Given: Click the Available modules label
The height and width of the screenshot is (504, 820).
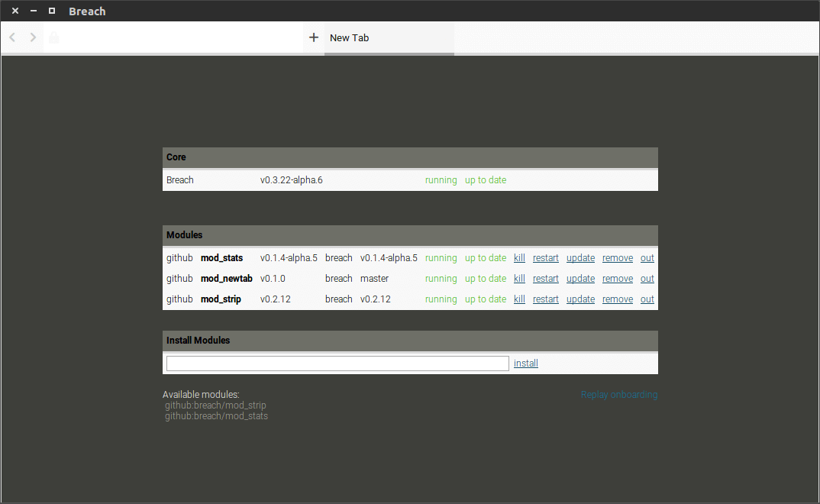Looking at the screenshot, I should click(x=201, y=395).
